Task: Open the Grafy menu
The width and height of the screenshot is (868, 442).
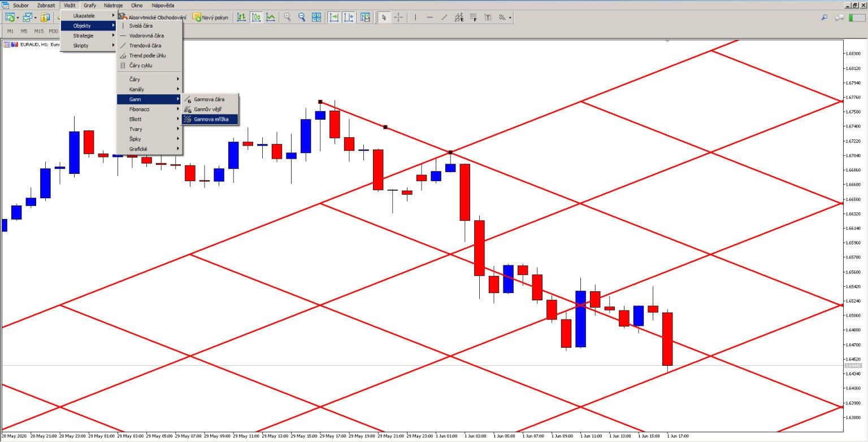Action: pyautogui.click(x=90, y=5)
